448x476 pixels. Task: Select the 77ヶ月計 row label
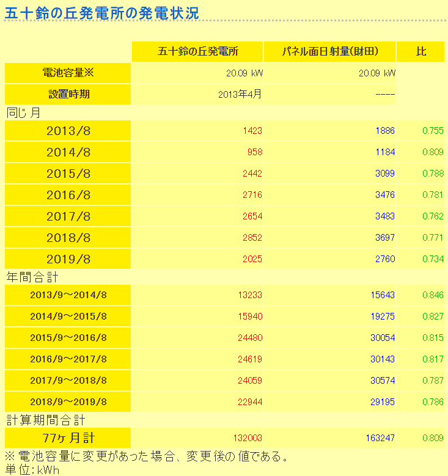[68, 438]
